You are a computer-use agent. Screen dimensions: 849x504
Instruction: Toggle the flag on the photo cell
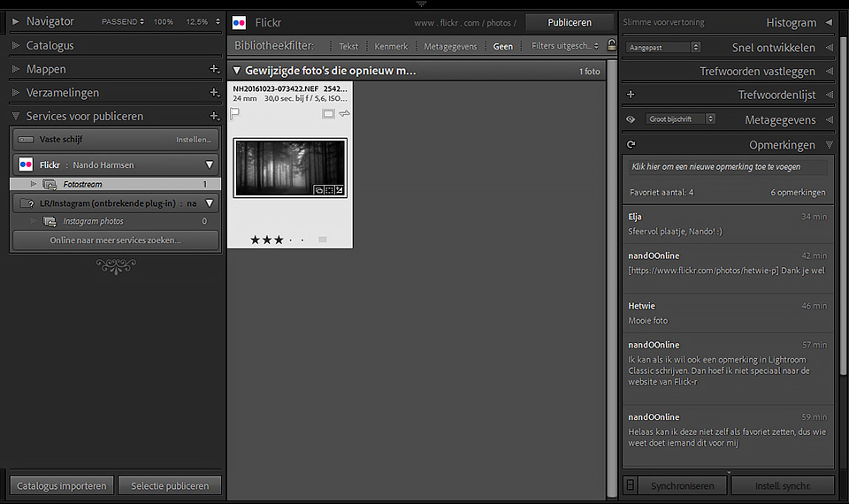(235, 114)
